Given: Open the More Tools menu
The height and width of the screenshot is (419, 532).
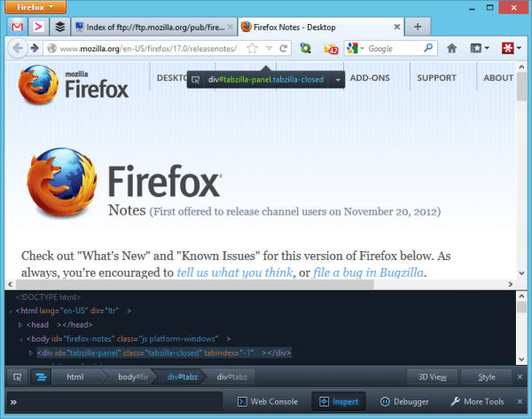Looking at the screenshot, I should pyautogui.click(x=477, y=401).
